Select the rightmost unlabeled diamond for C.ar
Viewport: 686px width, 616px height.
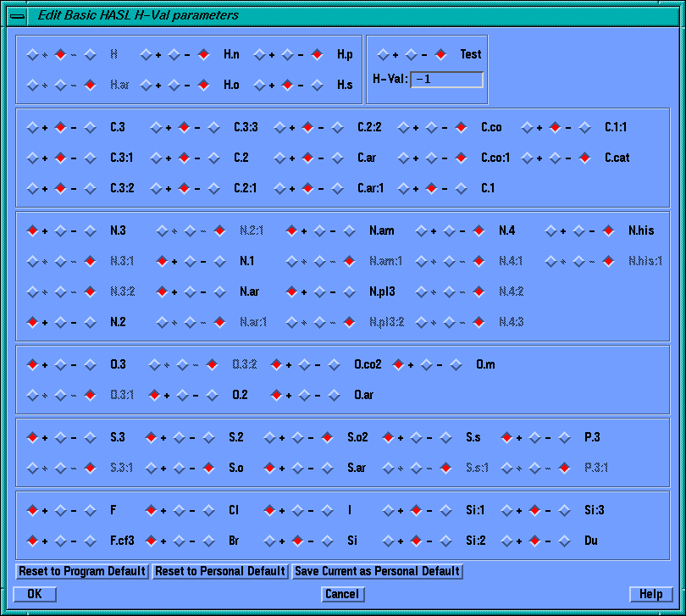pyautogui.click(x=337, y=158)
